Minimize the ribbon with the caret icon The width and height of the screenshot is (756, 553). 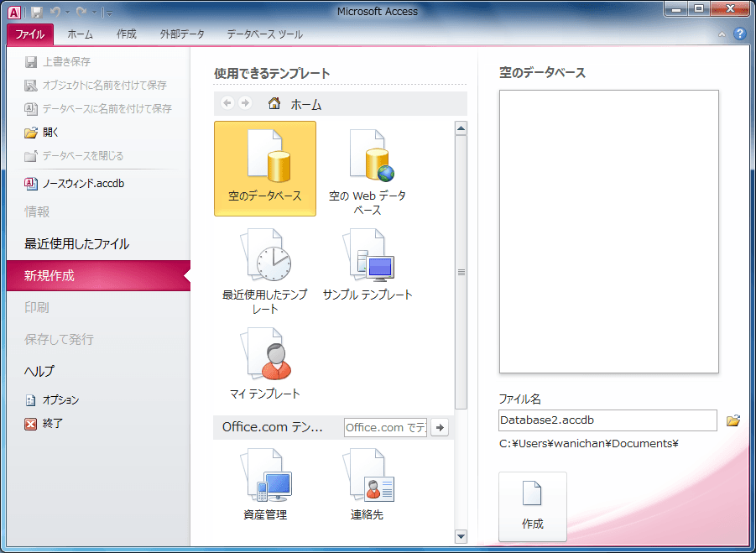[722, 34]
